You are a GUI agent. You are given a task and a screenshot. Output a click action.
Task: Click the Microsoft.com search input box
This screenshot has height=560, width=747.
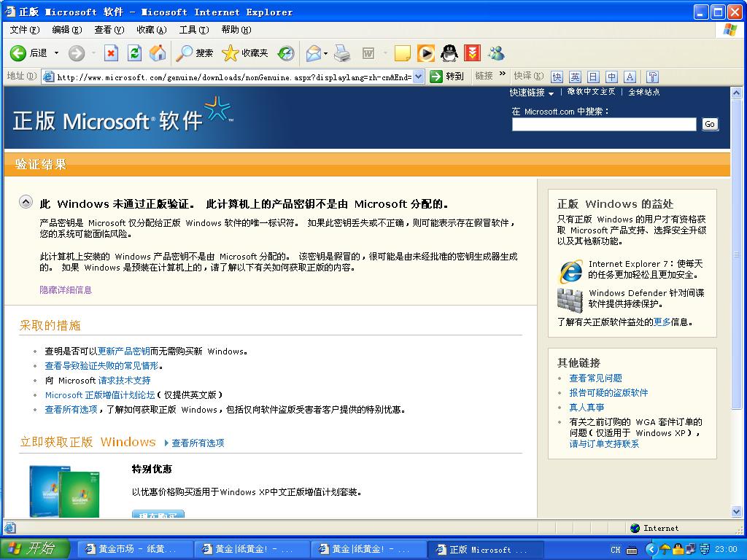tap(604, 124)
